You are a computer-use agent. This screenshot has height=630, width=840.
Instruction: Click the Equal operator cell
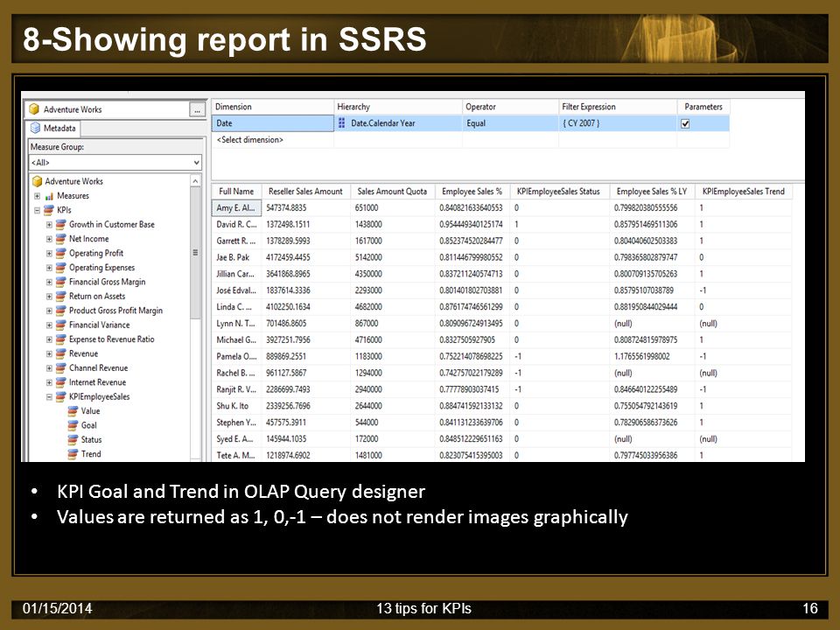click(x=510, y=123)
